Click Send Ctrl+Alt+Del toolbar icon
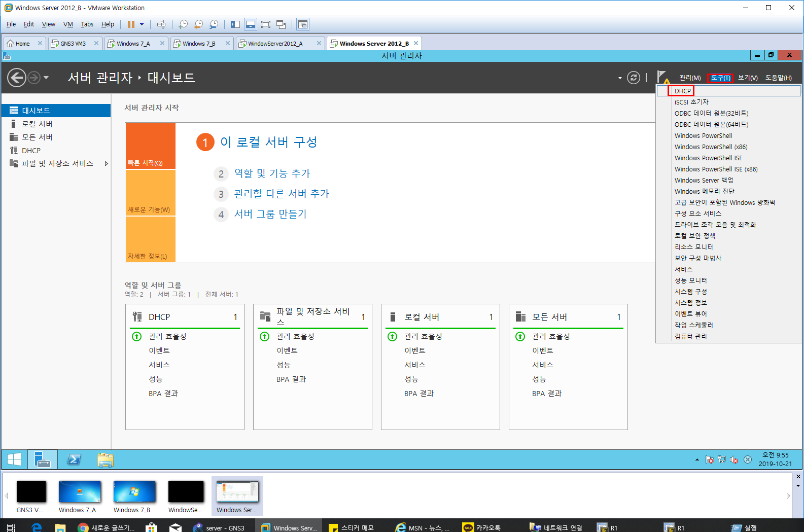 point(161,24)
